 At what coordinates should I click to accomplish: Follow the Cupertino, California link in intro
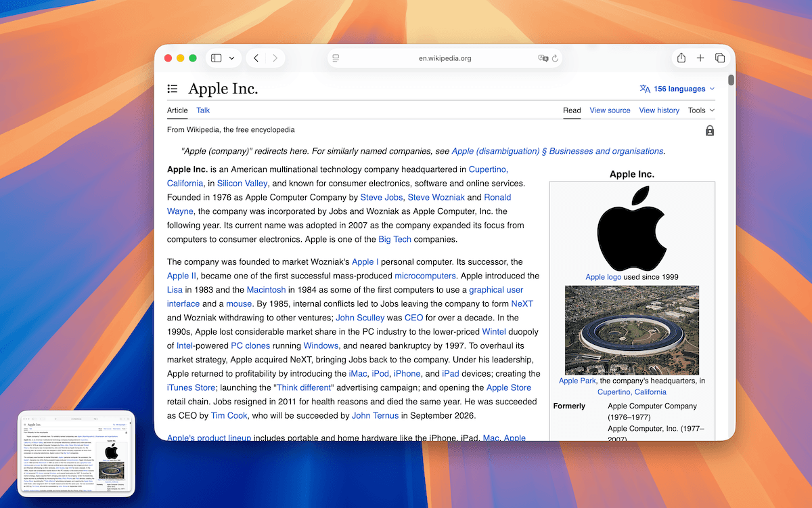tap(488, 169)
